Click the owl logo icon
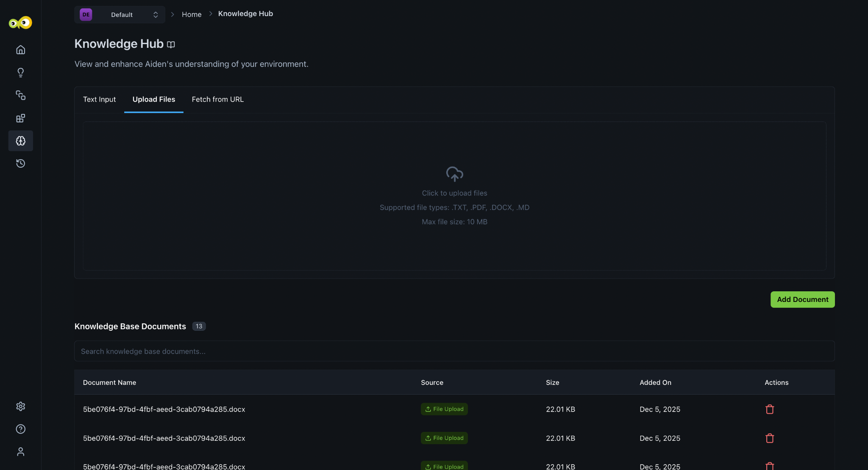The height and width of the screenshot is (470, 868). (20, 23)
